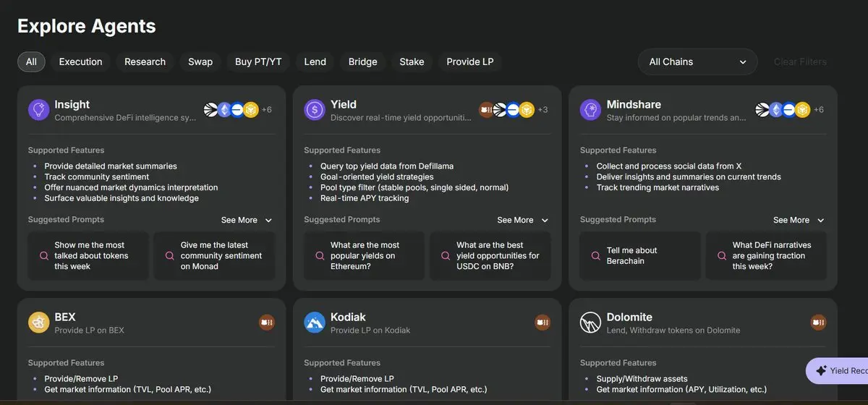Click the Dolomite agent title
868x405 pixels.
point(629,317)
